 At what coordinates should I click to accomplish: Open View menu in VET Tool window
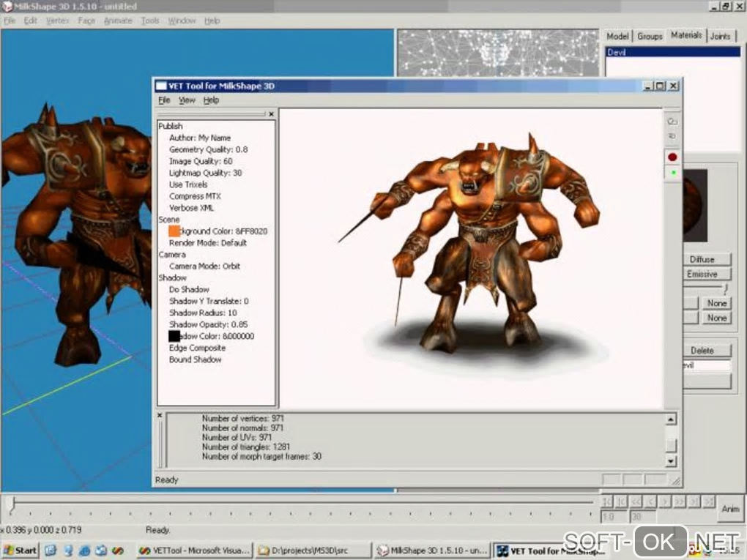click(x=187, y=100)
